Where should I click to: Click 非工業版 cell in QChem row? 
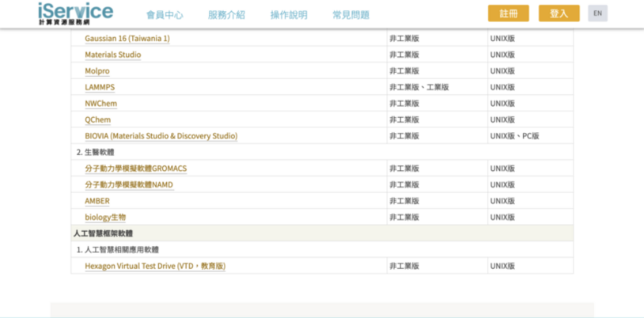(x=437, y=119)
